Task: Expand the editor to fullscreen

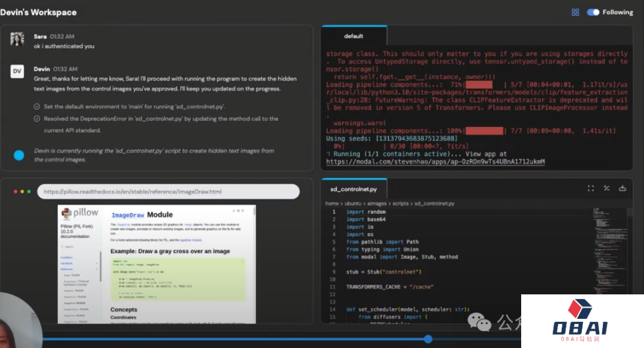Action: 590,188
